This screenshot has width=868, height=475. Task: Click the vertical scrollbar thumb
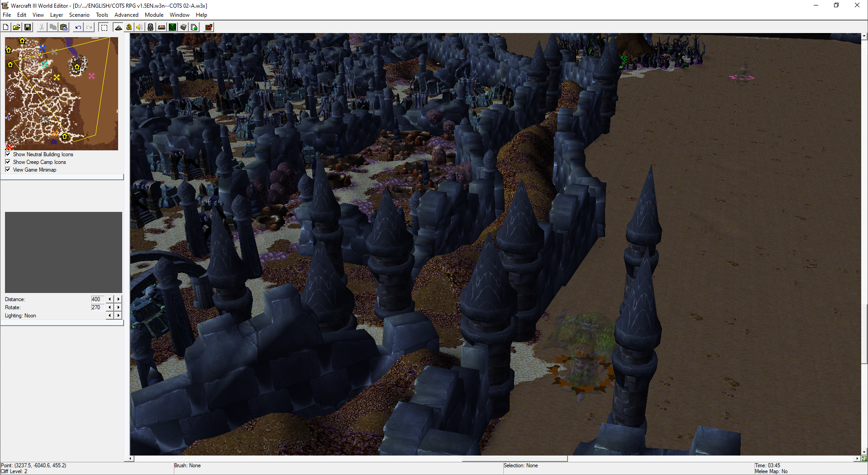pyautogui.click(x=864, y=334)
